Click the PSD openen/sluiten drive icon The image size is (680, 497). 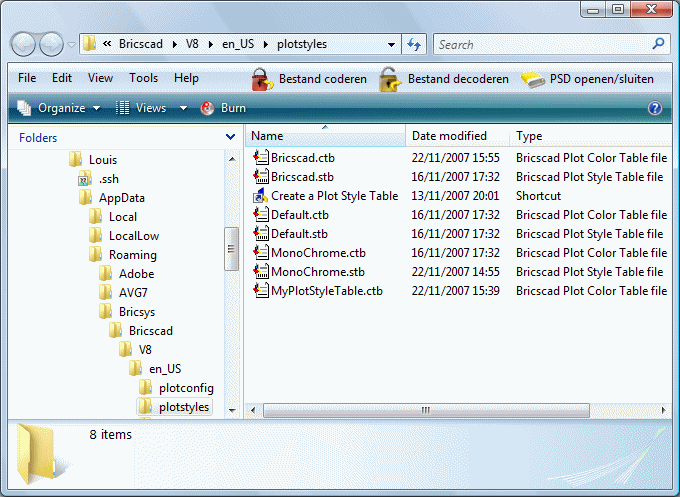pyautogui.click(x=533, y=80)
